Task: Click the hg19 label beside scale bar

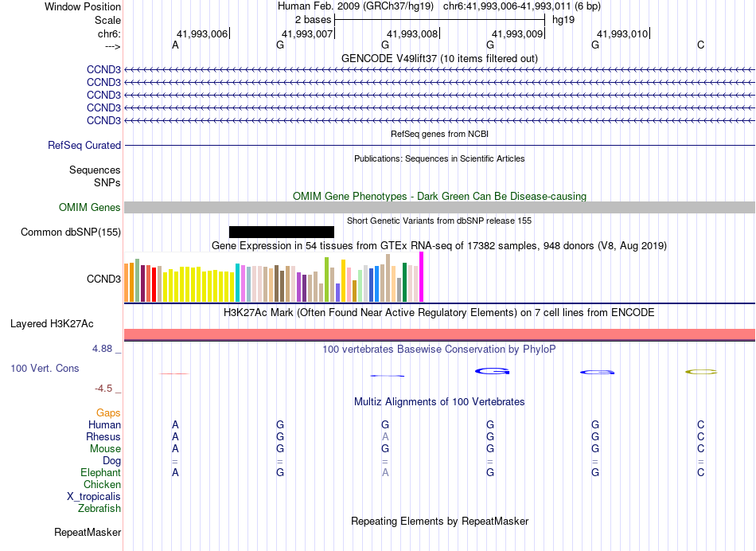Action: click(x=563, y=20)
